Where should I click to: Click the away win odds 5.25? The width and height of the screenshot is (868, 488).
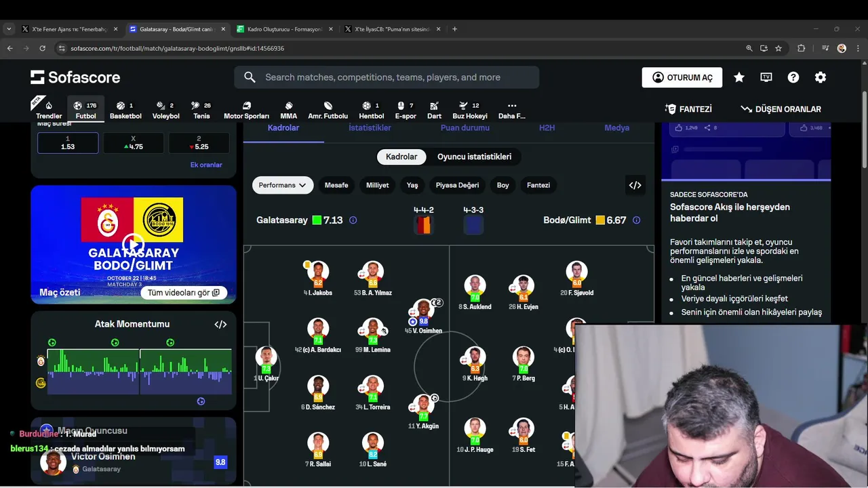click(199, 143)
